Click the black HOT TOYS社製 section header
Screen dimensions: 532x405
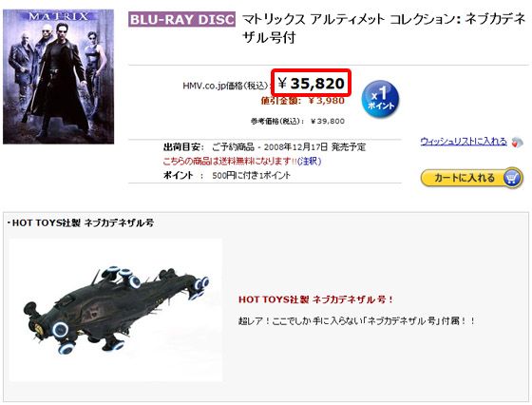coord(81,222)
